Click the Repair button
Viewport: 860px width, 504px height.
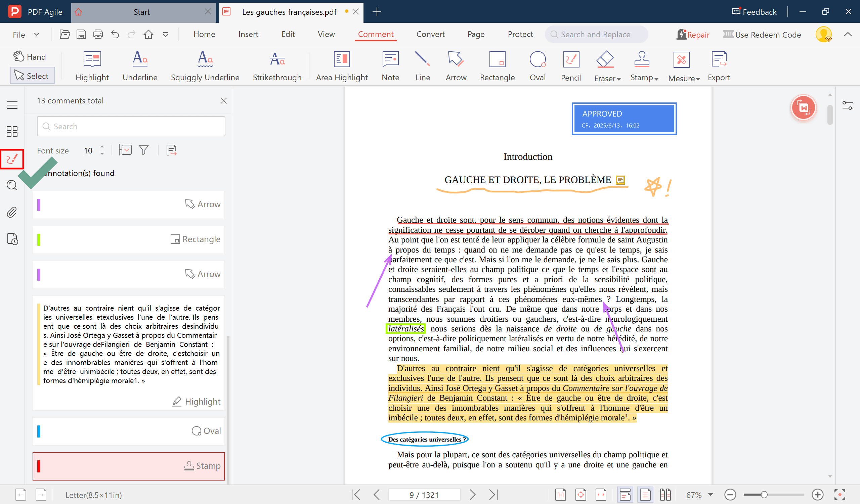(693, 35)
